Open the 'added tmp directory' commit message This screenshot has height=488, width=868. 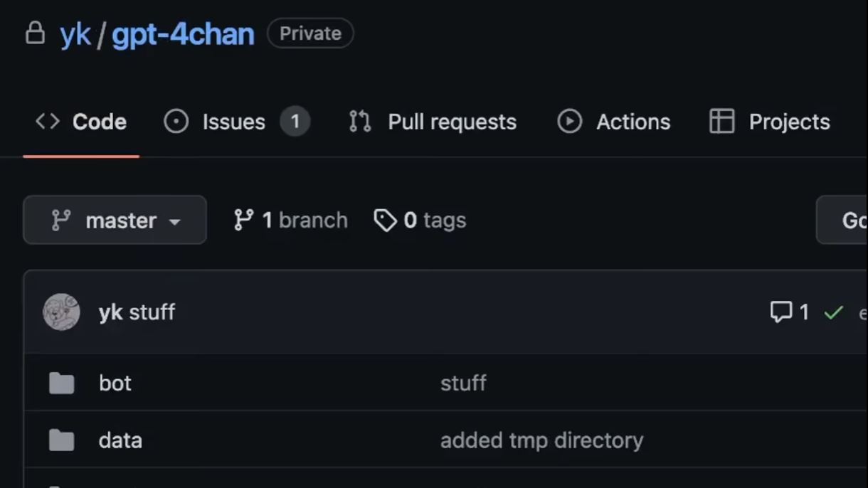[541, 440]
